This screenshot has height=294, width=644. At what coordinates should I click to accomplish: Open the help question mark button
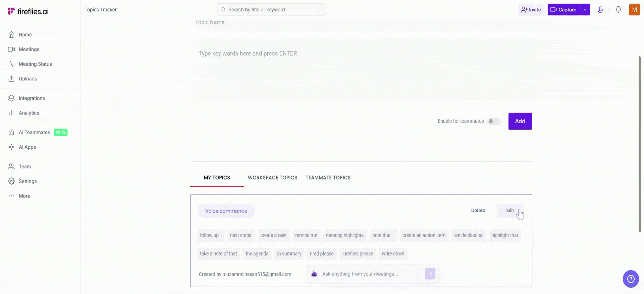(631, 279)
